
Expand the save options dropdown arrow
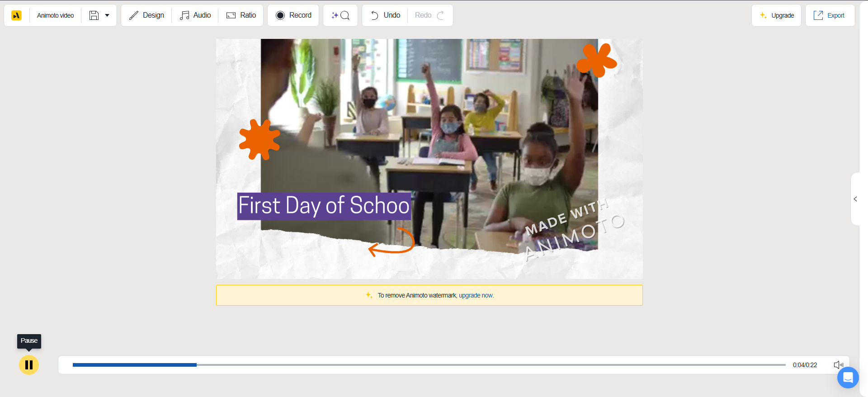tap(107, 15)
